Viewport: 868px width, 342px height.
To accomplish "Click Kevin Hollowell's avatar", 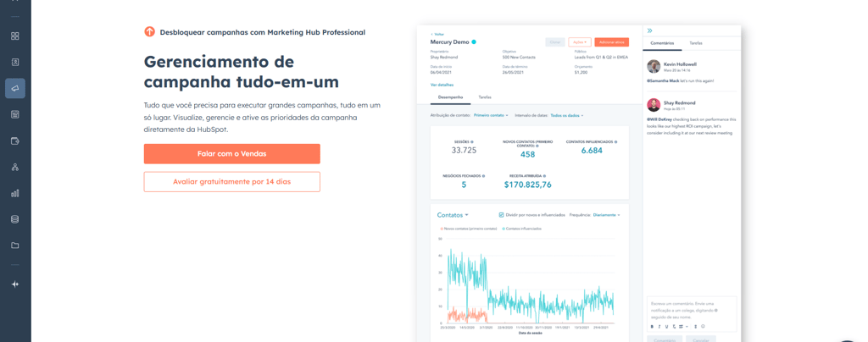I will click(x=654, y=66).
